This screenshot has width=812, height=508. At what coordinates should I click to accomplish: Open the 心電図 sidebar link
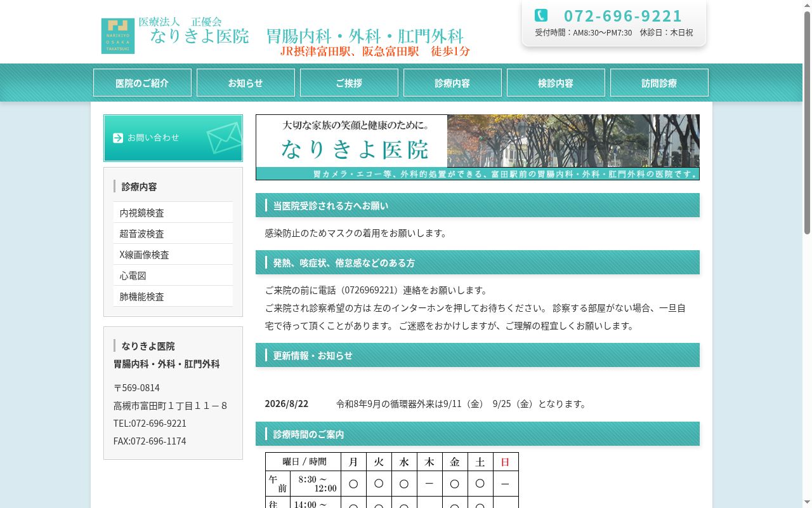tap(173, 276)
